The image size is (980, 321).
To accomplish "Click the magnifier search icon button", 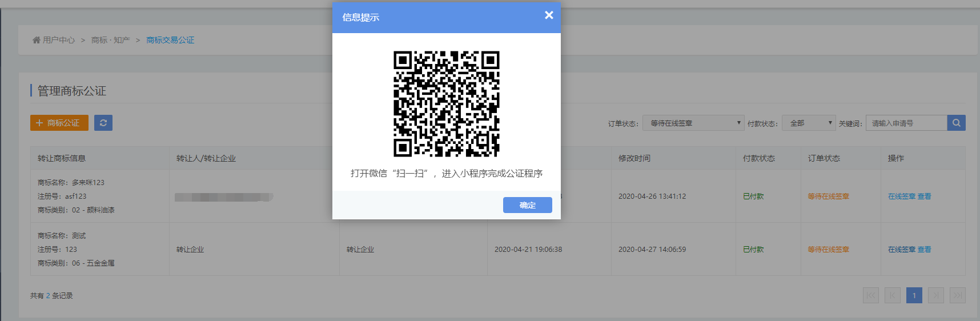I will coord(957,123).
